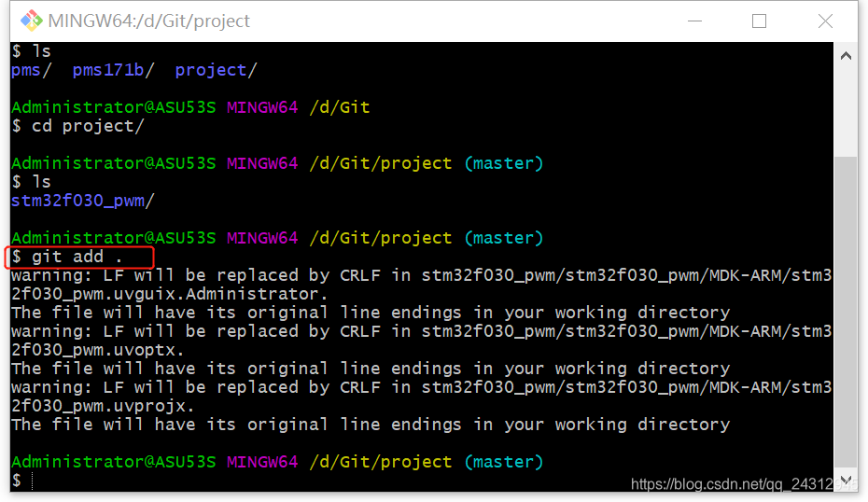Close the MINGW64 terminal window

click(x=825, y=21)
